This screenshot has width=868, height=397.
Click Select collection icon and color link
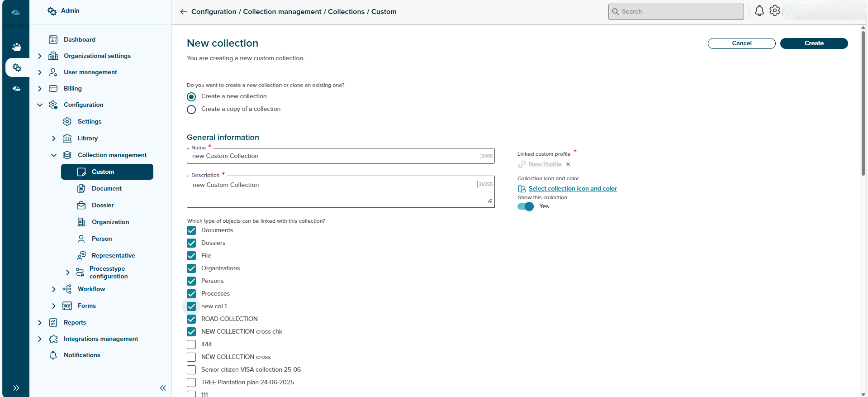pyautogui.click(x=572, y=189)
